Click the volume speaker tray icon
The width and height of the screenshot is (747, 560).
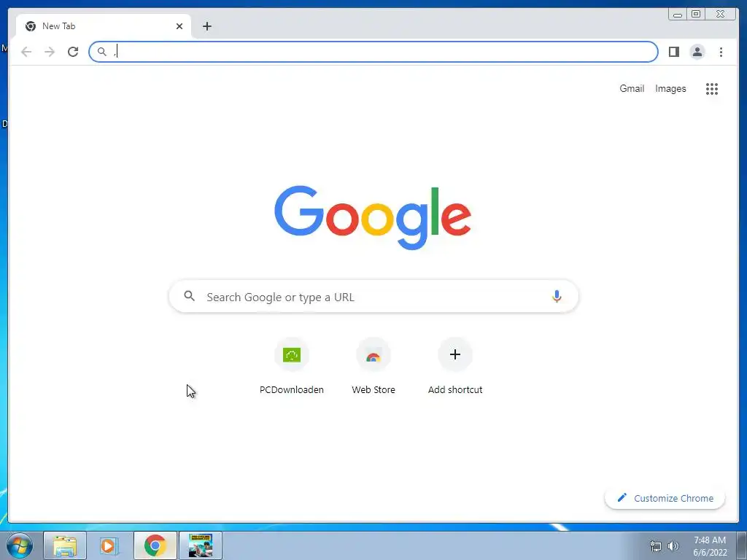point(673,546)
